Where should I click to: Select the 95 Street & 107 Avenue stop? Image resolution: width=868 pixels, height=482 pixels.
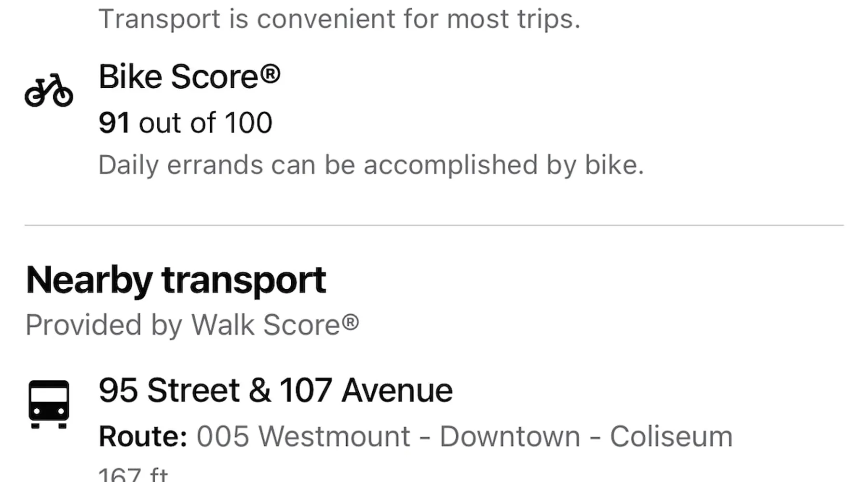(x=275, y=390)
